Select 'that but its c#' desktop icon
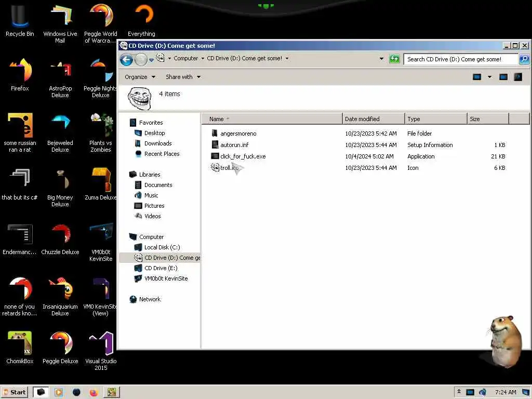This screenshot has height=399, width=532. coord(20,184)
